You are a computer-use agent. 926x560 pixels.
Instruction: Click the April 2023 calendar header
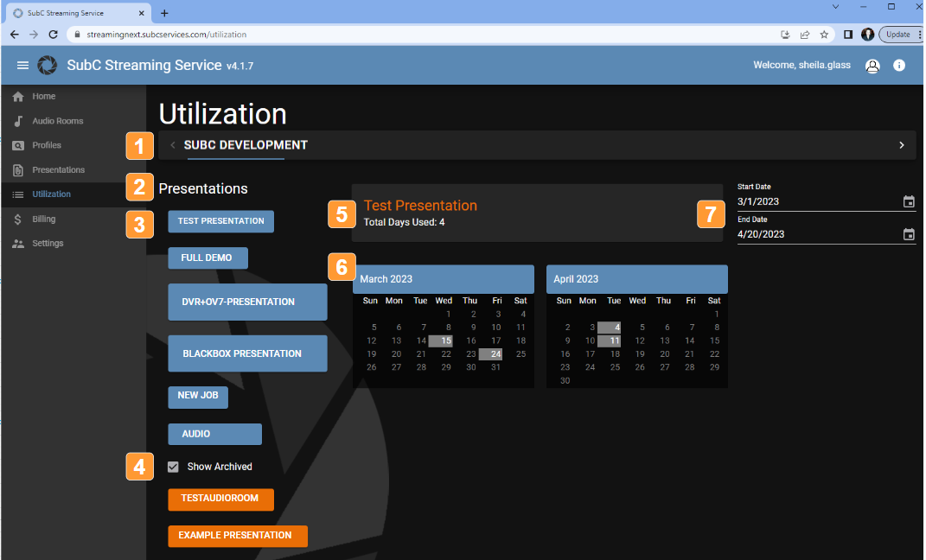(637, 279)
